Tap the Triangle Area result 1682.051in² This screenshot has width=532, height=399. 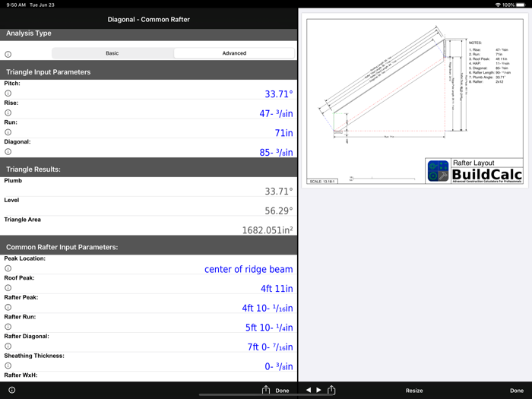pos(268,230)
